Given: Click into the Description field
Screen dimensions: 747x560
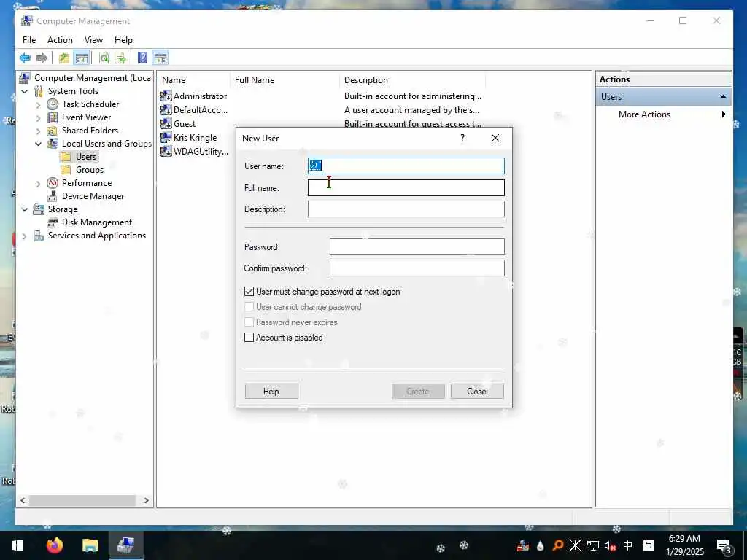Looking at the screenshot, I should pos(406,209).
